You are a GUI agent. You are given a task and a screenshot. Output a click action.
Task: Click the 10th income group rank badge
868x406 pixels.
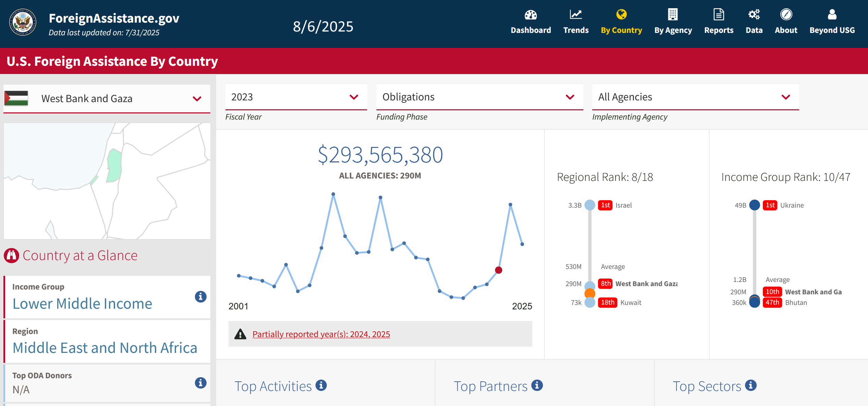772,292
